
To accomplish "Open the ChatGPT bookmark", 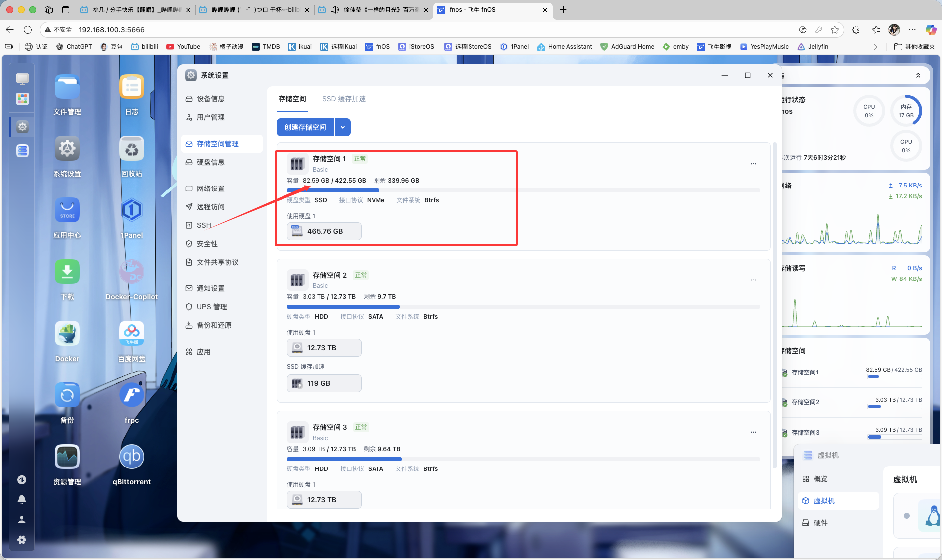I will click(x=74, y=47).
